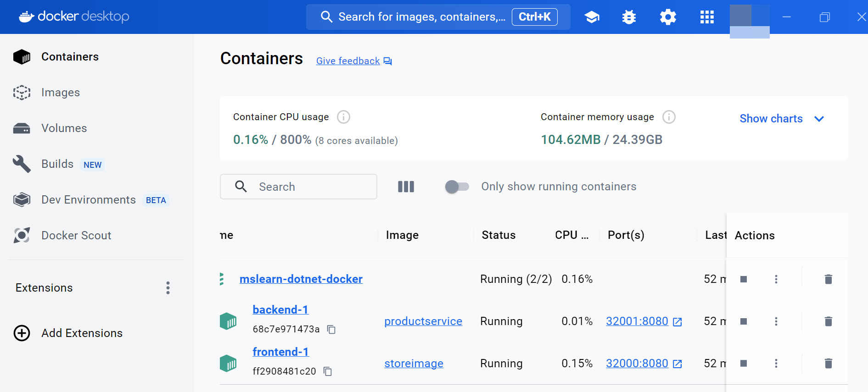
Task: Open more actions for mslearn-dotnet-docker
Action: [776, 279]
